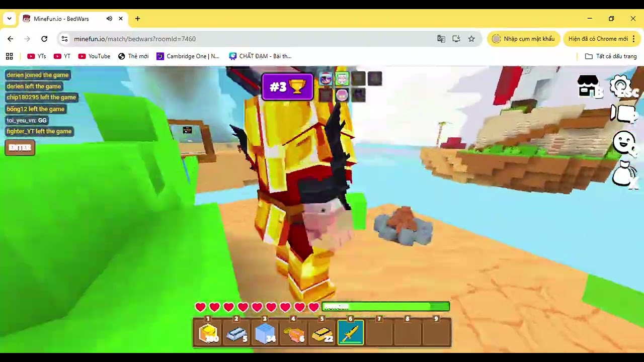The height and width of the screenshot is (362, 644).
Task: Open the CHẤT ĐẠM bookmark
Action: 260,56
